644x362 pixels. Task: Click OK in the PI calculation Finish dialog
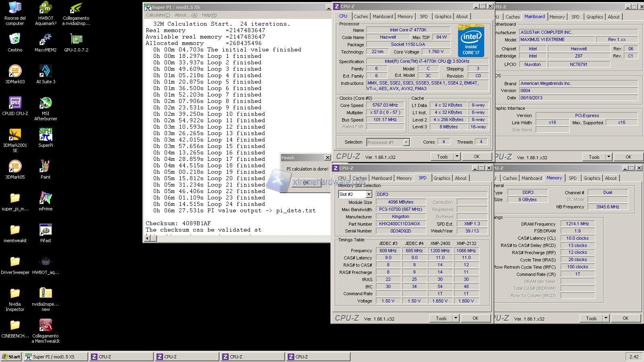click(x=306, y=183)
